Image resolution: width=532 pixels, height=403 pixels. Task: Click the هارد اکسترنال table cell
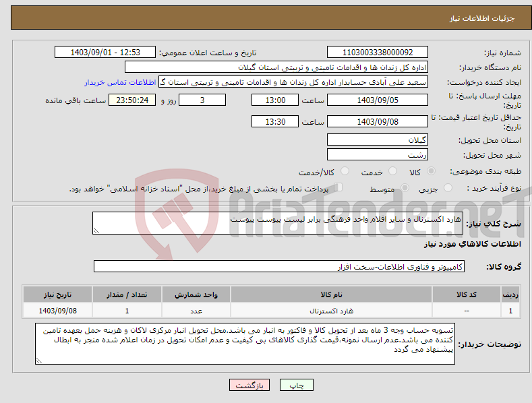[331, 311]
